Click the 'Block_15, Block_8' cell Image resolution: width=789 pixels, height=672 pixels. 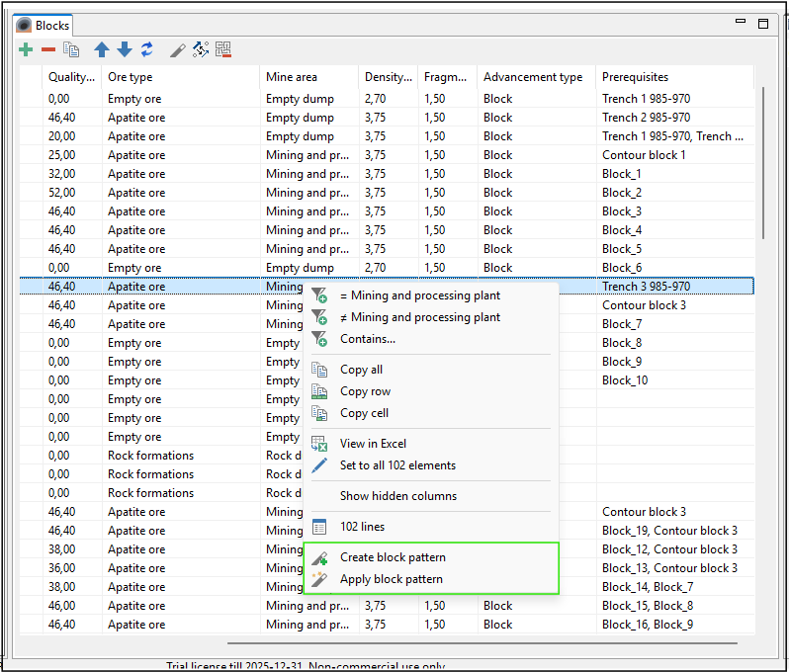[675, 606]
